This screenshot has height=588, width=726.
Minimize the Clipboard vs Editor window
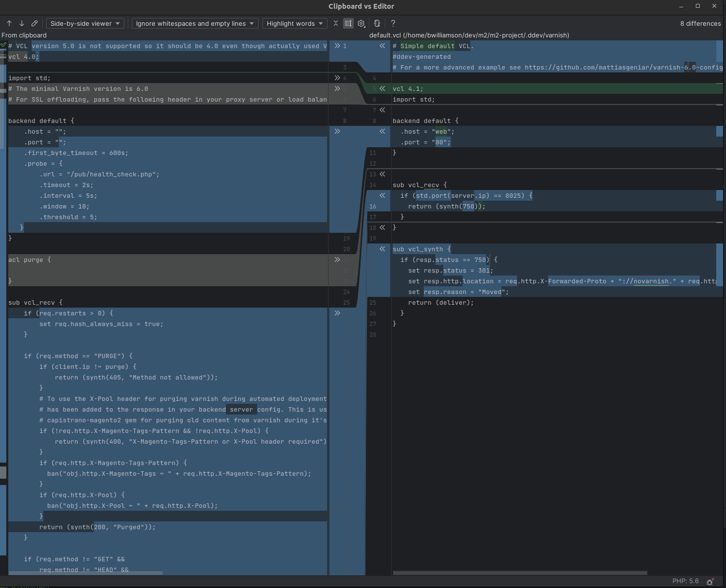click(681, 6)
